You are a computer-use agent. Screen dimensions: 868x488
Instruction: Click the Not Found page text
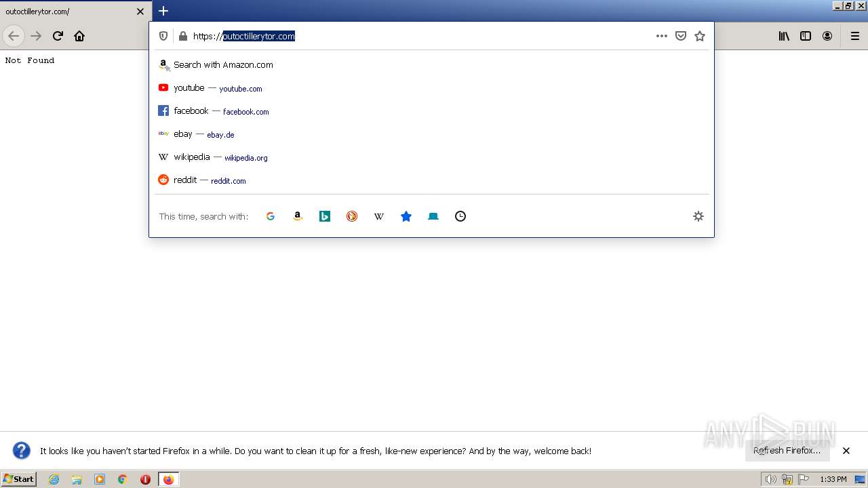(x=30, y=60)
